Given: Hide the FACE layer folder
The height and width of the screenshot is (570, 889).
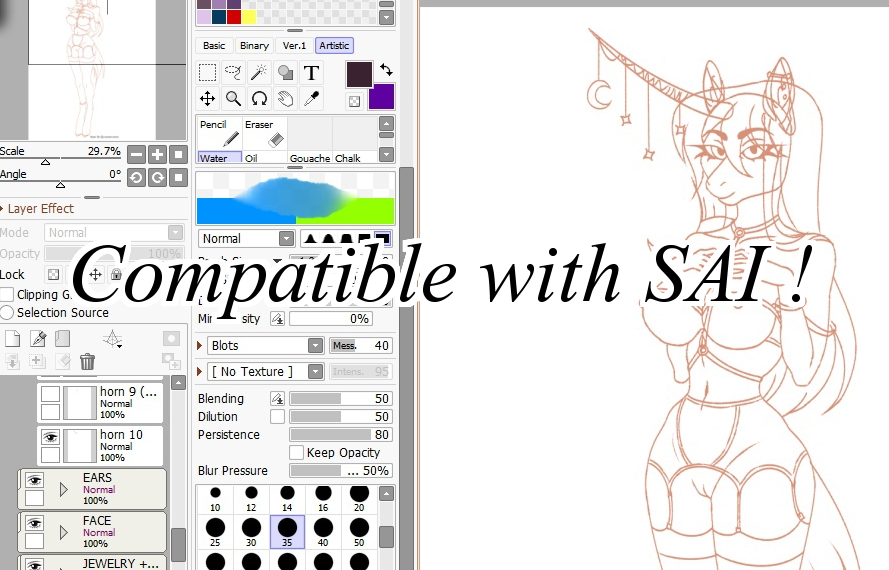Looking at the screenshot, I should 35,523.
